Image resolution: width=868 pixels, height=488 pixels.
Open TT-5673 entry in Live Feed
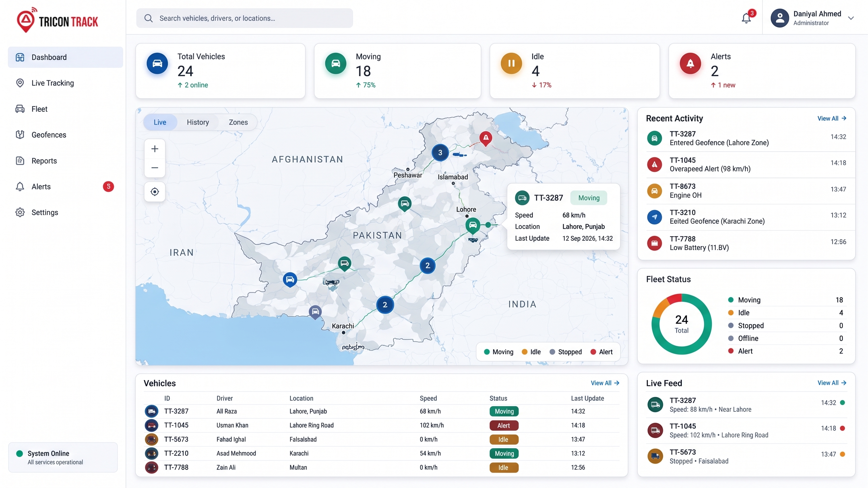click(746, 457)
